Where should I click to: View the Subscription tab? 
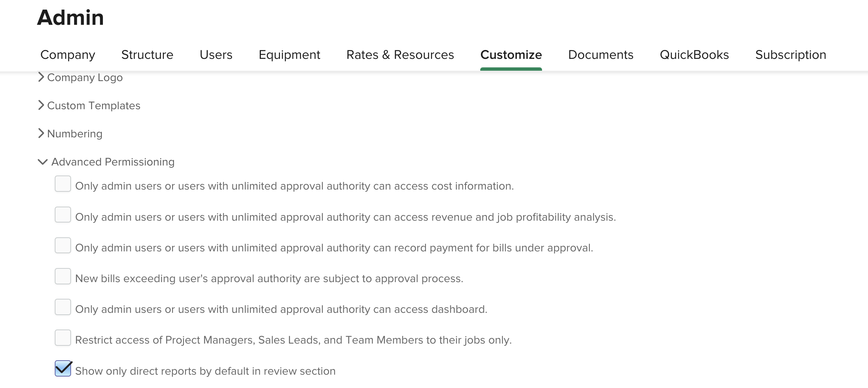pyautogui.click(x=791, y=55)
